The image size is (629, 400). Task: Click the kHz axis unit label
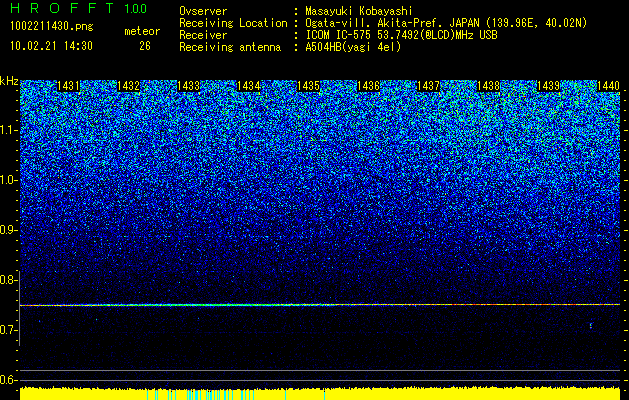pos(9,81)
